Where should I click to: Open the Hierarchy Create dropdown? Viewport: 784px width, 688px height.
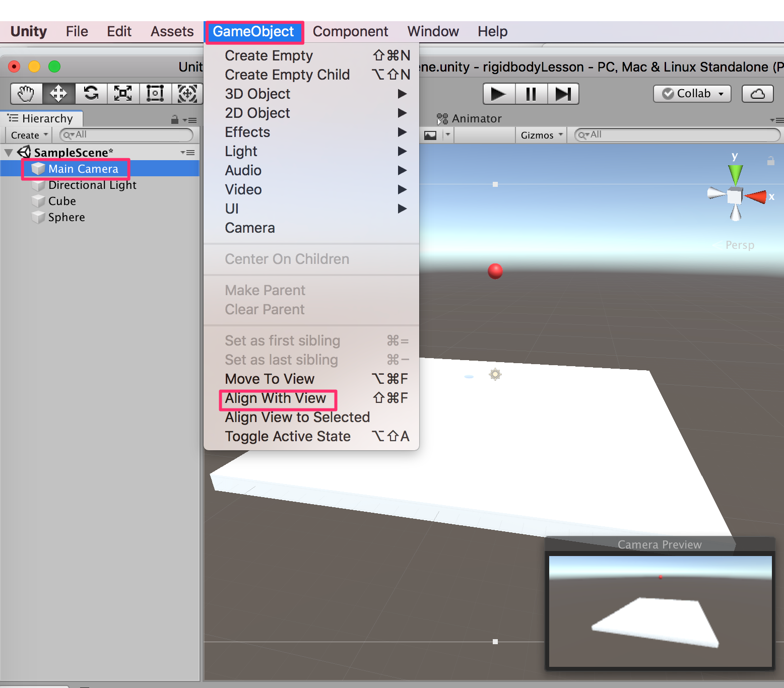click(29, 135)
